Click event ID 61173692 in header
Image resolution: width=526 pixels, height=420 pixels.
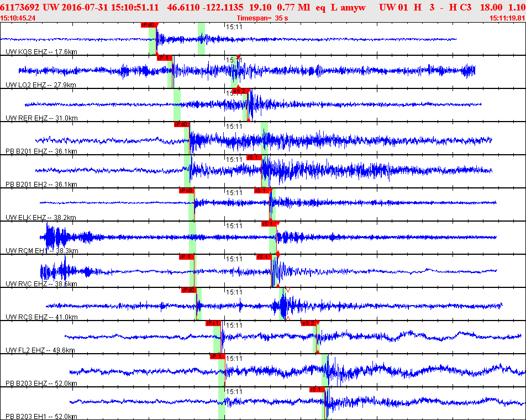tap(20, 7)
